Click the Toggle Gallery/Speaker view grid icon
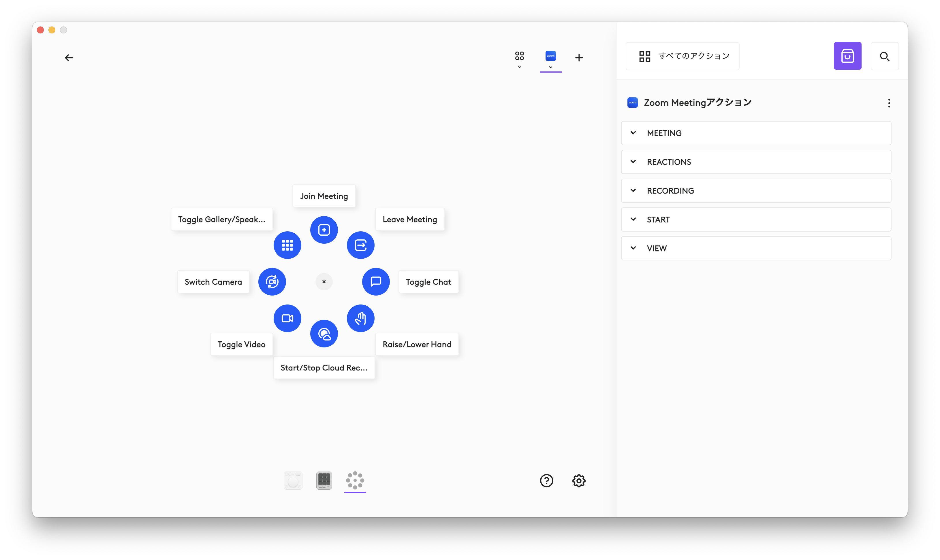This screenshot has width=940, height=560. click(x=287, y=245)
